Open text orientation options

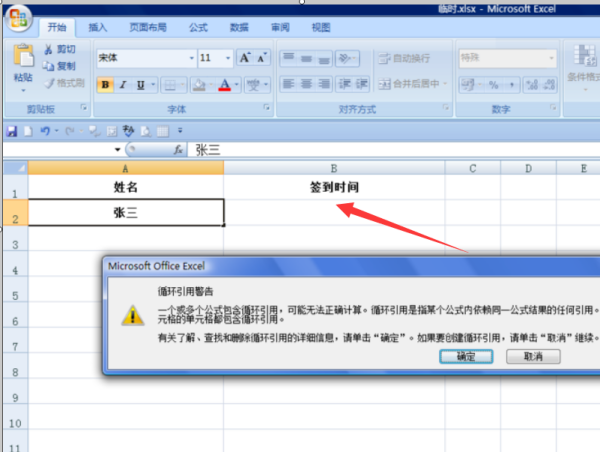tap(347, 58)
